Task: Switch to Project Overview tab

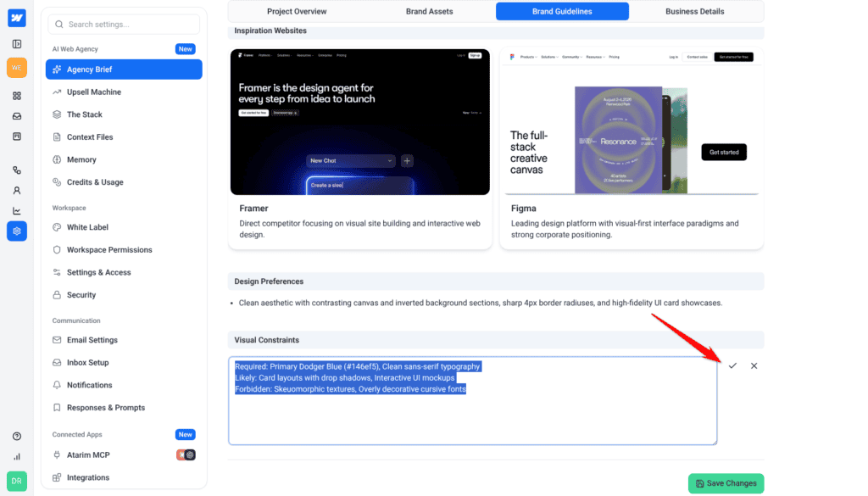Action: pos(297,11)
